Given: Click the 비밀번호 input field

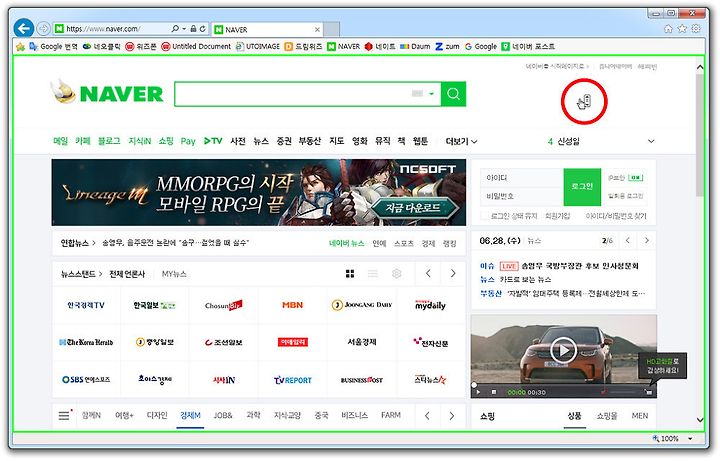Looking at the screenshot, I should tap(522, 196).
